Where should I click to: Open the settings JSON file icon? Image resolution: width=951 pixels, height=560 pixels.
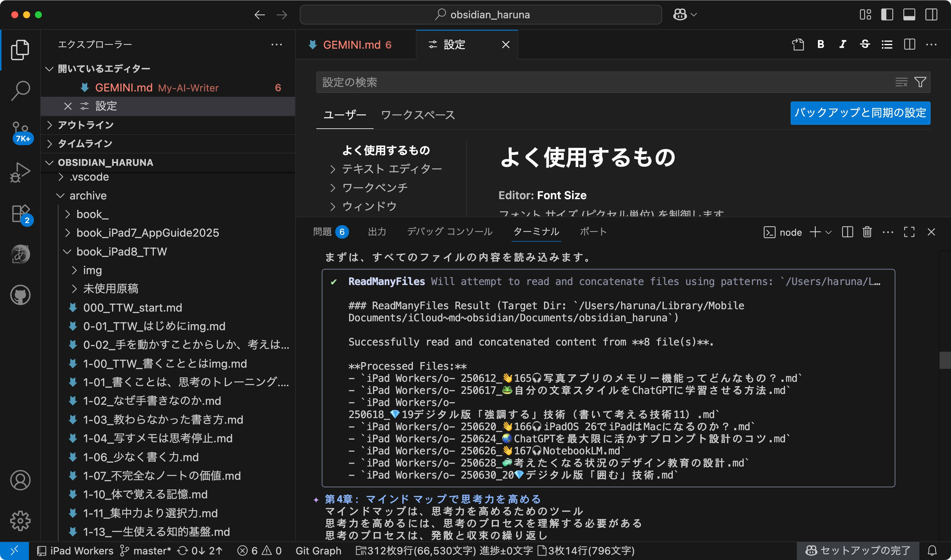pos(798,45)
